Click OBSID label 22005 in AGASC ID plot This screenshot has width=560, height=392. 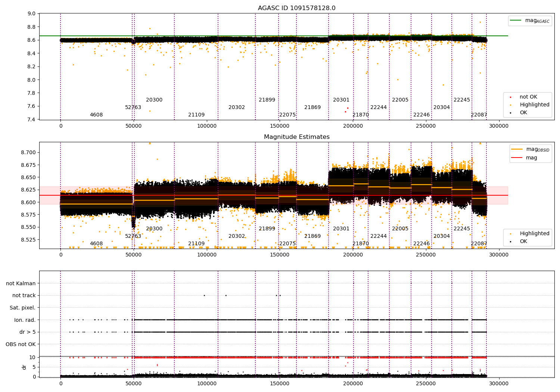[400, 100]
